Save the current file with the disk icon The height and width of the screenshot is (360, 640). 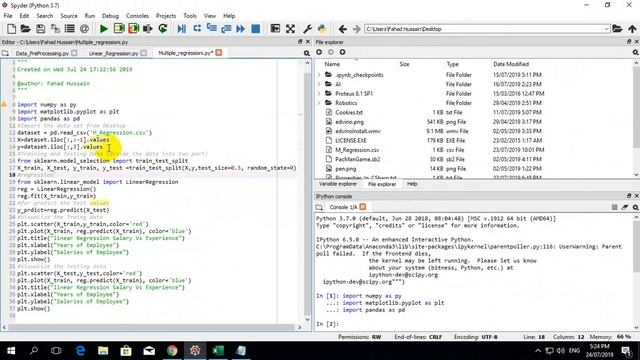click(x=40, y=29)
